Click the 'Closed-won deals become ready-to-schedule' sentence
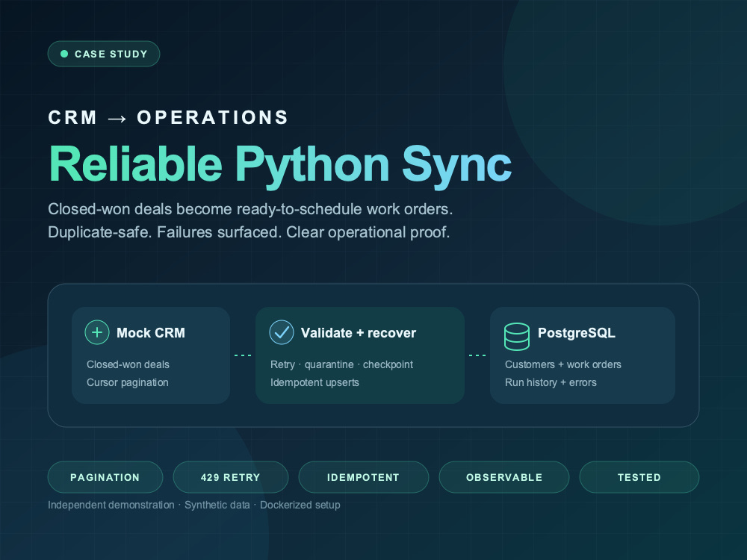 point(250,209)
